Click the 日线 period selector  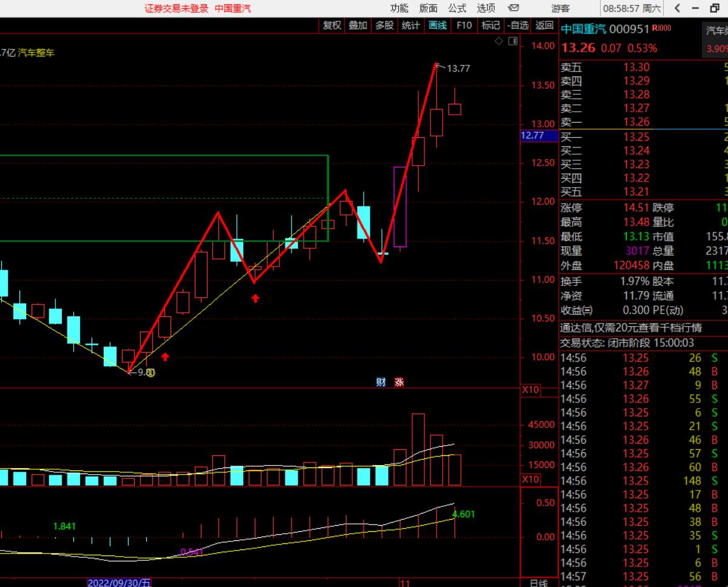click(539, 583)
